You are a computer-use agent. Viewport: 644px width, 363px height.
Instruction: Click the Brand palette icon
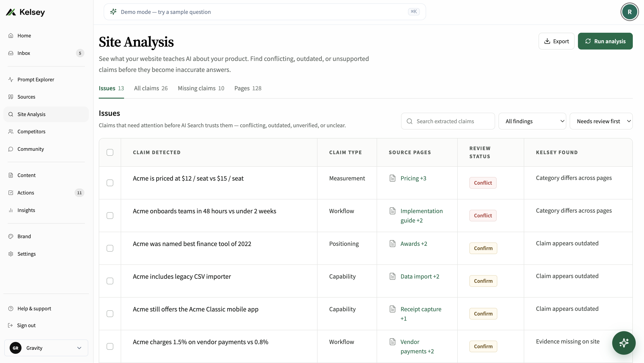coord(11,236)
